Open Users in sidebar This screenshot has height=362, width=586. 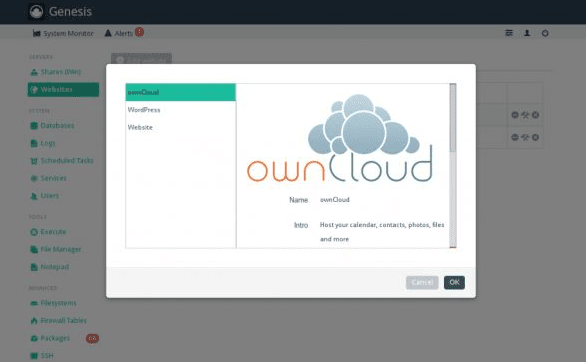click(44, 196)
